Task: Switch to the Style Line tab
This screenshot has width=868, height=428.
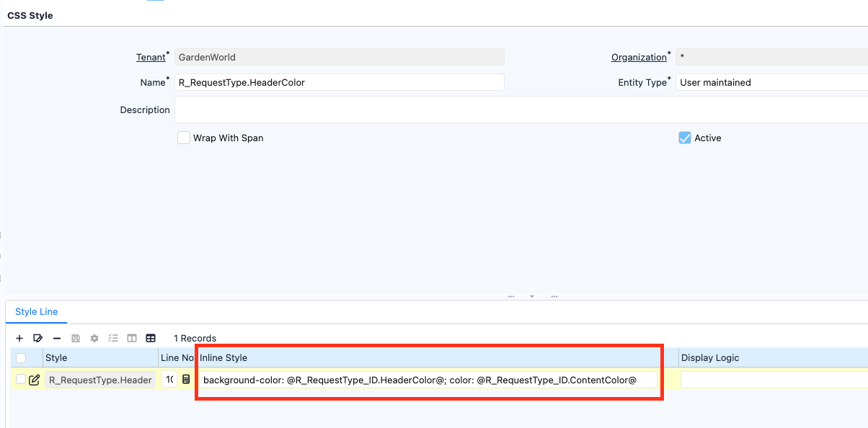Action: point(37,312)
